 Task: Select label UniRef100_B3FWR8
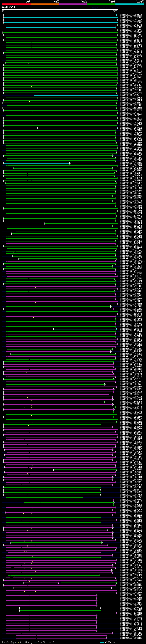click(x=131, y=613)
